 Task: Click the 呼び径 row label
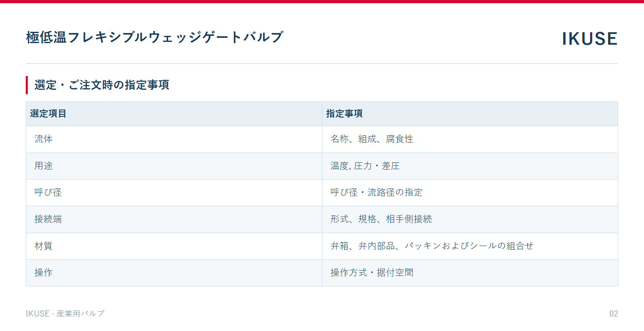coord(48,192)
